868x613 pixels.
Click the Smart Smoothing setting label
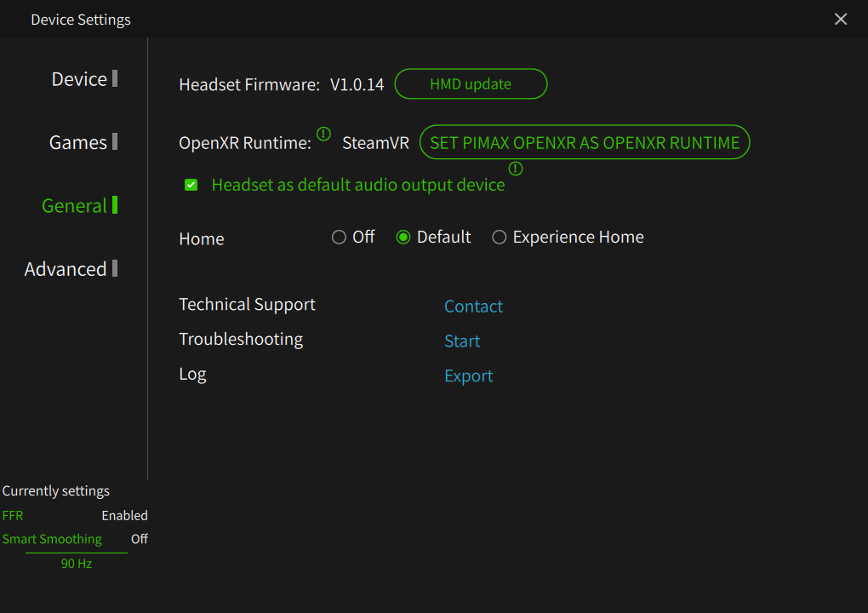tap(52, 539)
